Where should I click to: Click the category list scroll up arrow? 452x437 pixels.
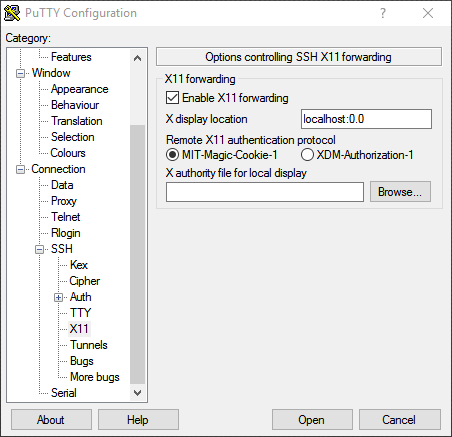tap(137, 58)
